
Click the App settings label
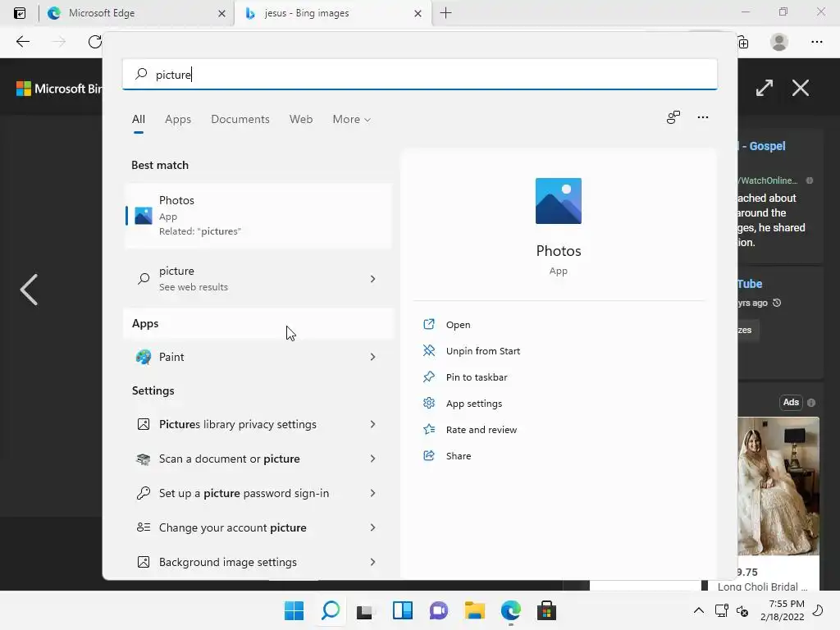tap(474, 404)
